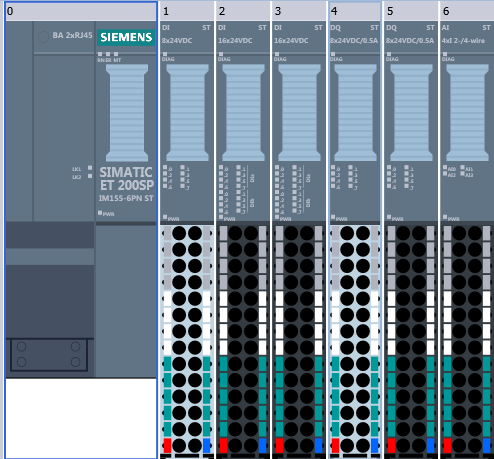Click the SIMATIC ET 200SP text
The height and width of the screenshot is (459, 494).
coord(126,179)
